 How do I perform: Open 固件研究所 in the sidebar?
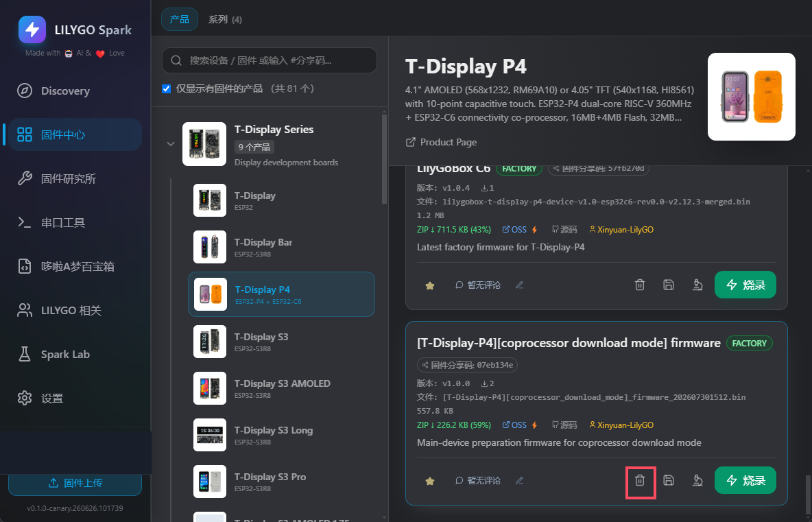pos(75,178)
